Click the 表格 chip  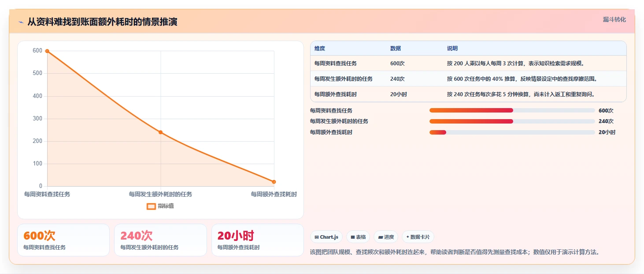[358, 237]
